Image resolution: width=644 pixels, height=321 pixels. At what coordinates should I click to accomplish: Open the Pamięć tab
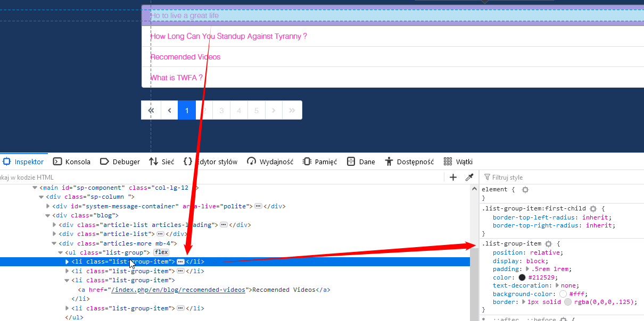coord(320,162)
